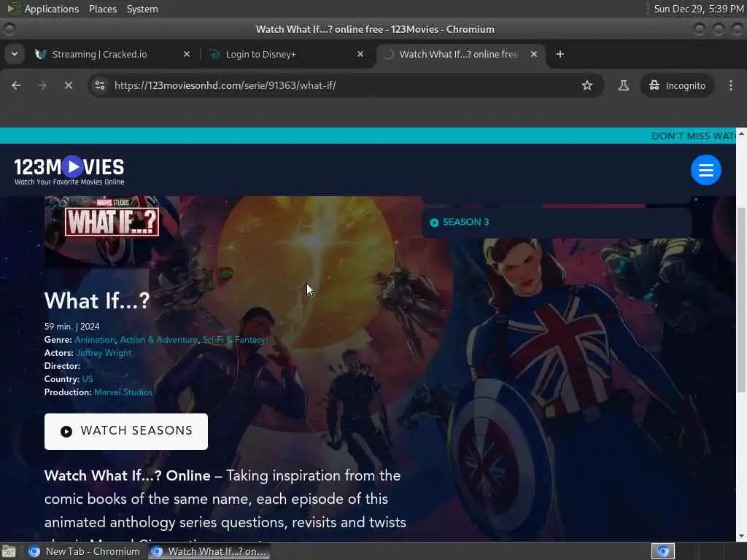Close the Login to Disney+ tab
This screenshot has width=747, height=560.
[x=360, y=54]
